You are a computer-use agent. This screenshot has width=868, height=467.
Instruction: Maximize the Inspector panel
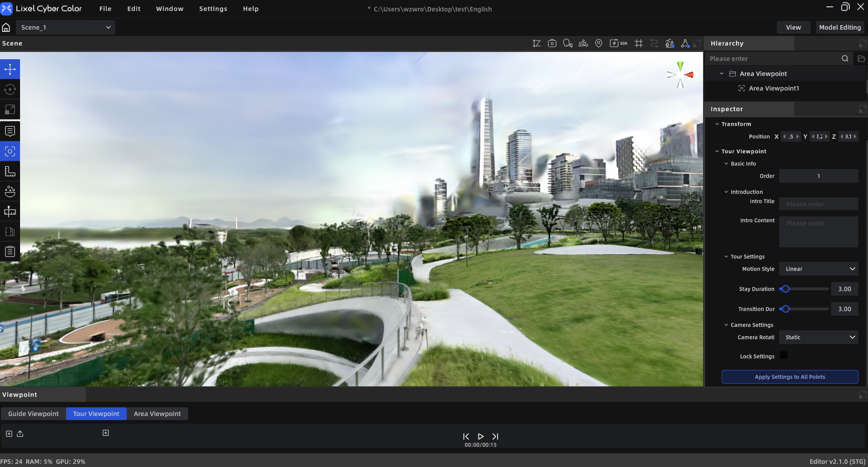[863, 109]
